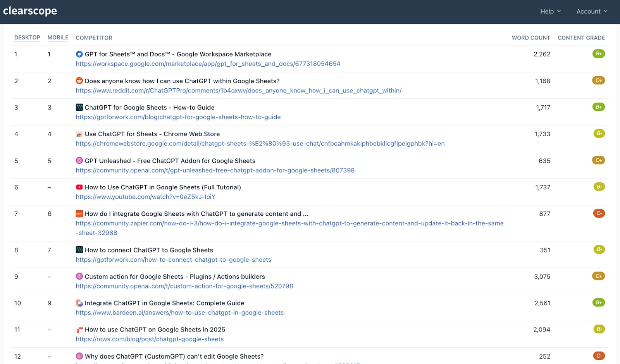620x364 pixels.
Task: Click title How to use ChatGPT on Google Sheets in 2025
Action: [x=155, y=330]
